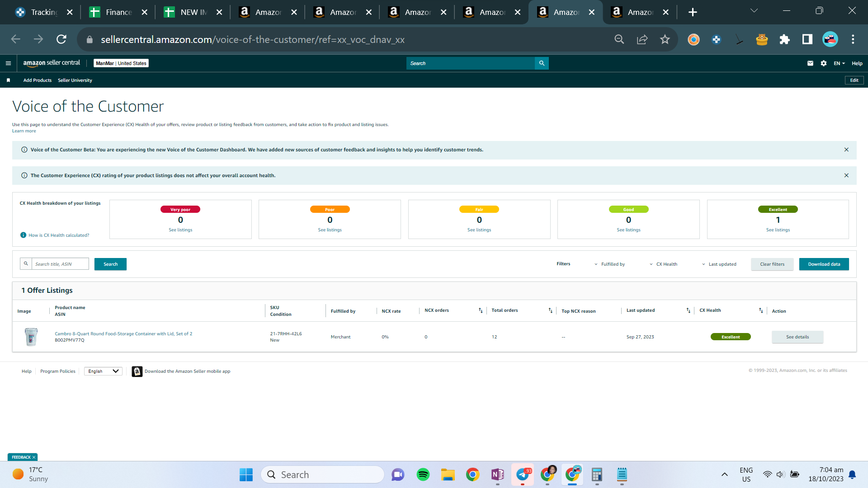This screenshot has width=868, height=488.
Task: Open the Seller Central hamburger menu
Action: [x=8, y=63]
